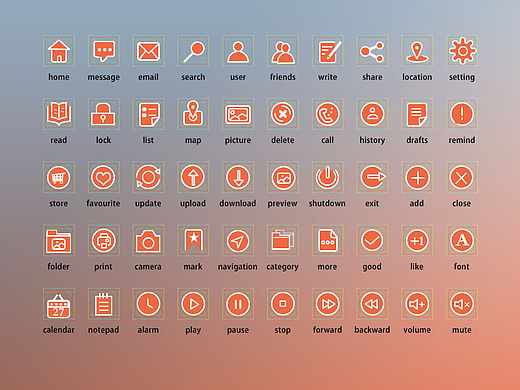520x390 pixels.
Task: Select the drafts icon
Action: click(x=417, y=114)
